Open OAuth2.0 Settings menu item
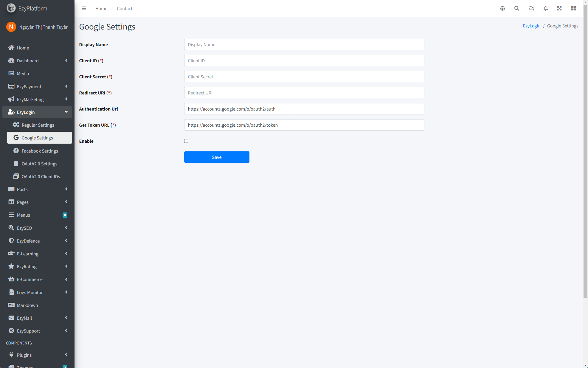The height and width of the screenshot is (368, 588). tap(40, 164)
